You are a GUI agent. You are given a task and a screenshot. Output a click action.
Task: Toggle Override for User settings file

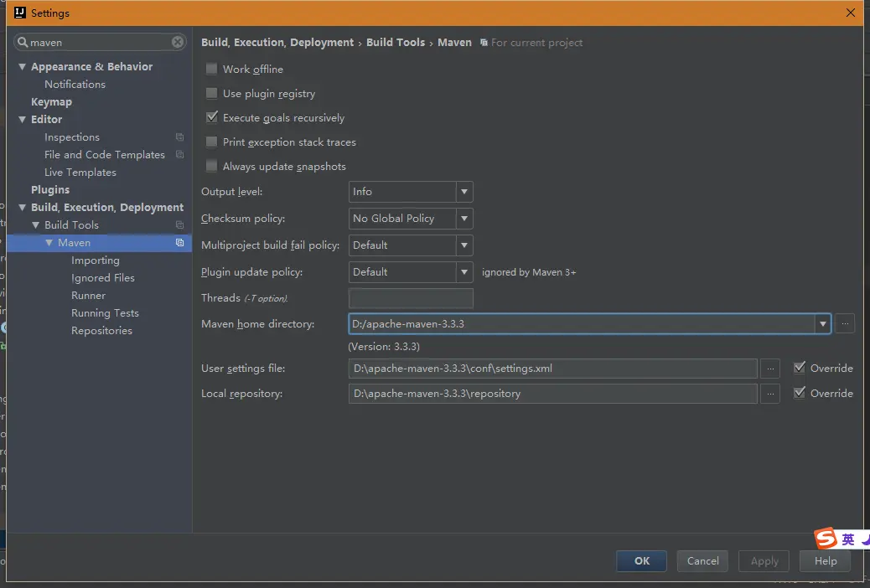point(800,367)
